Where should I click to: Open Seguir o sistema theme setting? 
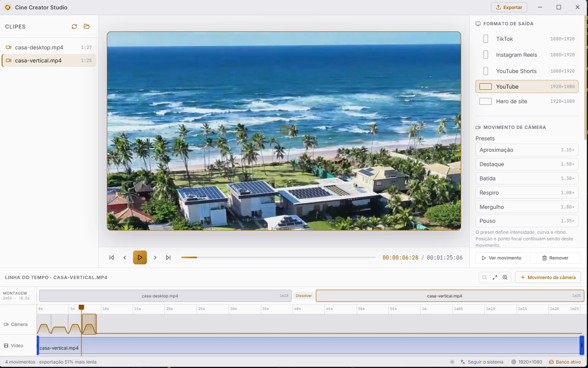pos(482,362)
